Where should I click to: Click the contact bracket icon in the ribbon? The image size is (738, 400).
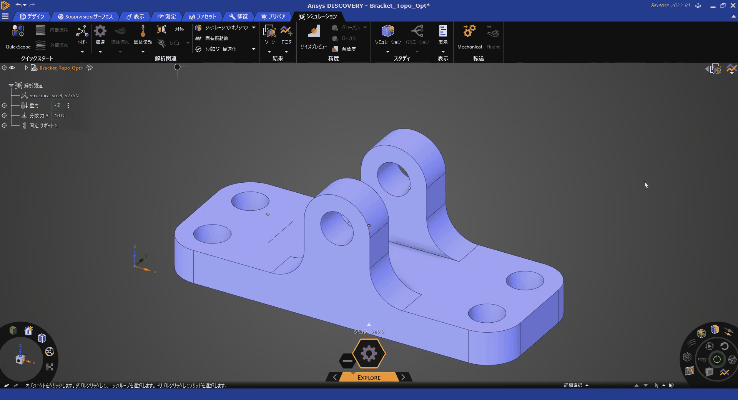[161, 30]
